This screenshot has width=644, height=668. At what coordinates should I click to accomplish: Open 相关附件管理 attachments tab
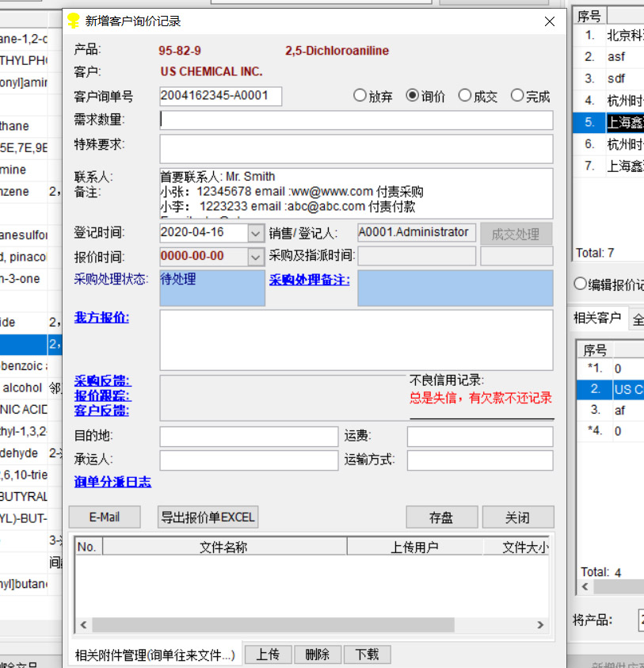[x=154, y=655]
